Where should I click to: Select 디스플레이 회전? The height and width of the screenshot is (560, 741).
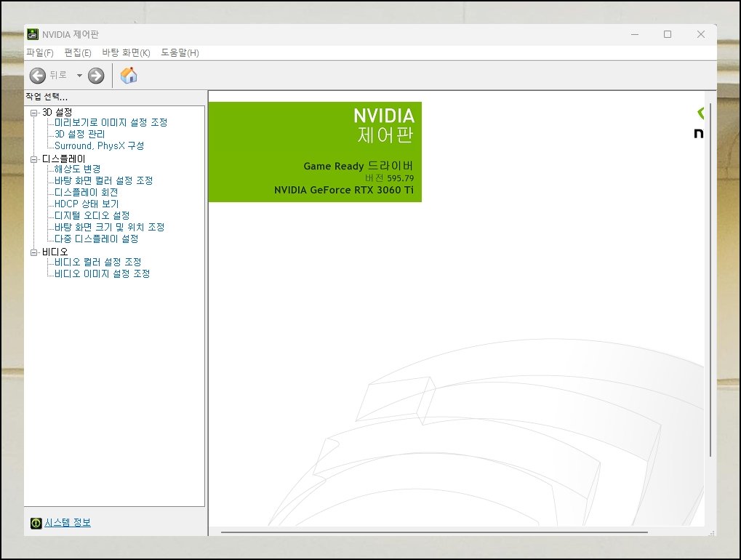tap(86, 192)
